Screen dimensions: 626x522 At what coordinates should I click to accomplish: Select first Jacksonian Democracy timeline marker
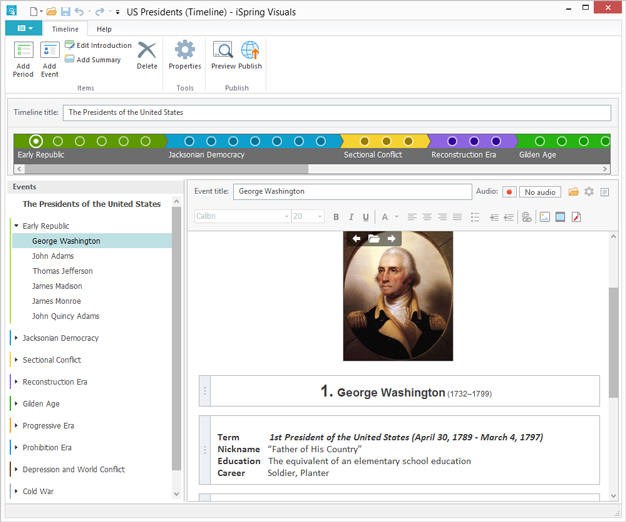point(189,141)
